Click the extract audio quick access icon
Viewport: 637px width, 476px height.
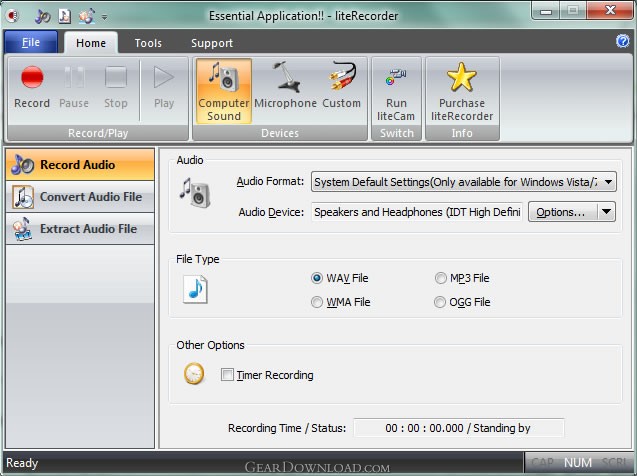pyautogui.click(x=87, y=16)
